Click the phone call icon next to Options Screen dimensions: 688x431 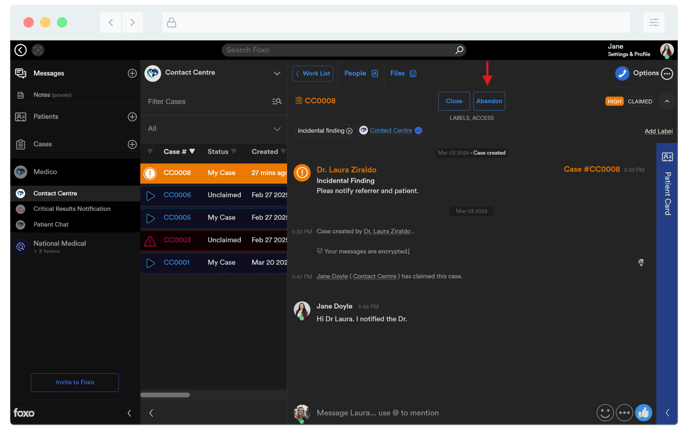tap(622, 73)
